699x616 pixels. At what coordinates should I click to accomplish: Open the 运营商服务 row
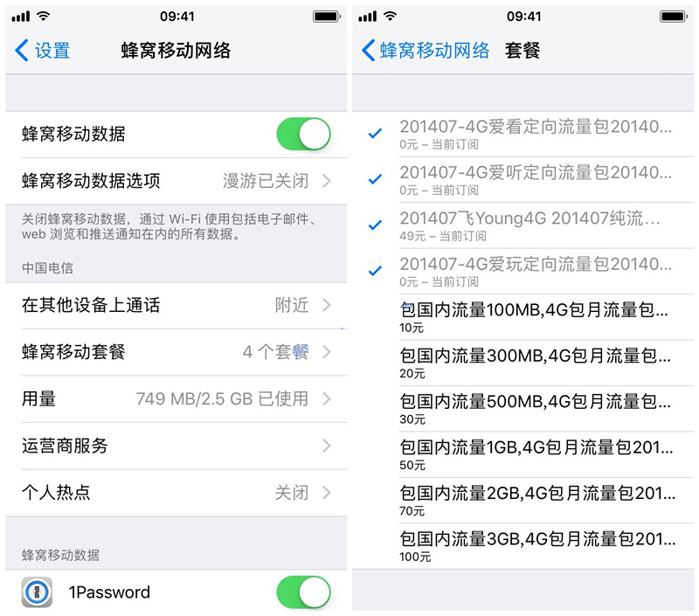point(176,446)
